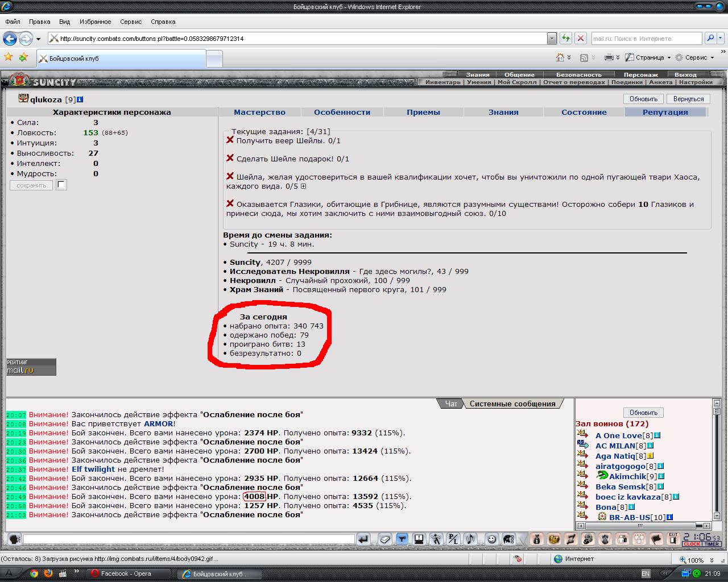
Task: Click the floppy disk icon in chat toolbar
Action: click(x=419, y=539)
